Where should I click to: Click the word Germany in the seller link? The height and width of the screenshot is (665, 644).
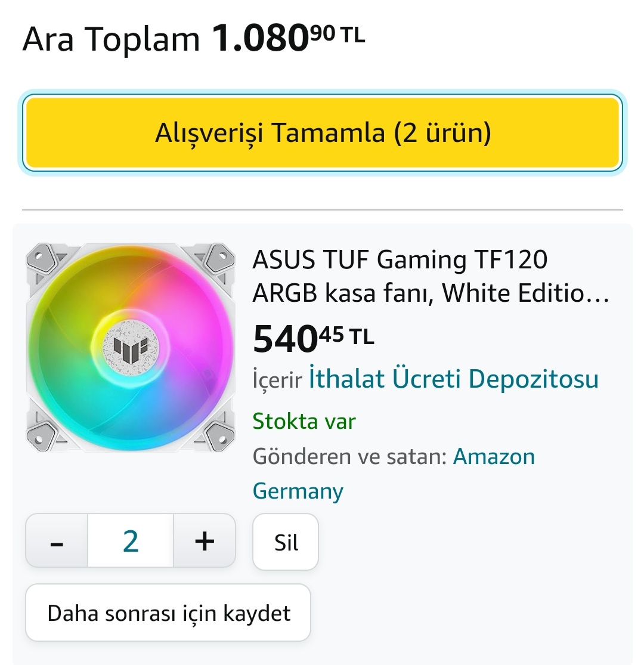click(298, 491)
